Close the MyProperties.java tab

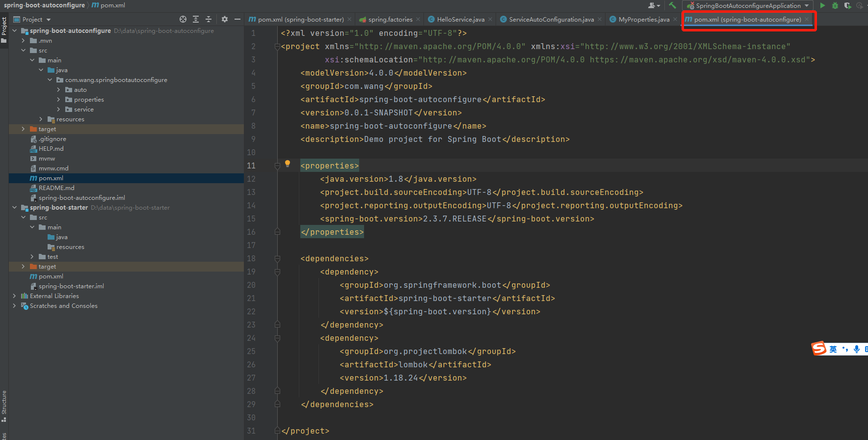pyautogui.click(x=675, y=19)
